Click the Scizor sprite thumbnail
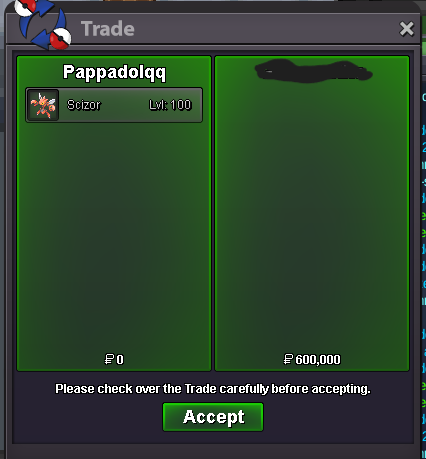 click(43, 105)
